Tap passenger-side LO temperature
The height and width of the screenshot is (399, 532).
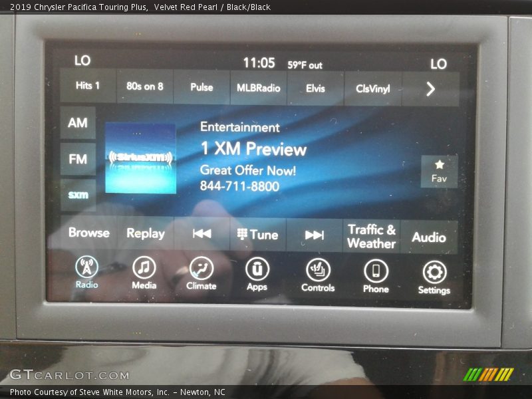(x=438, y=64)
